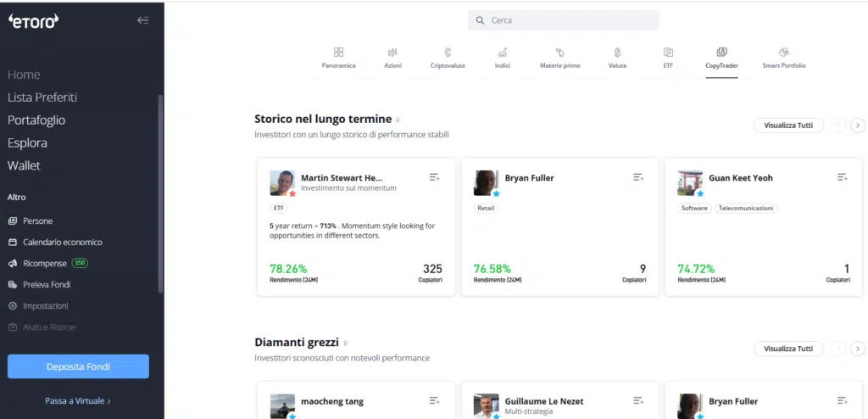Click the 74.72% return value
868x419 pixels.
tap(696, 269)
